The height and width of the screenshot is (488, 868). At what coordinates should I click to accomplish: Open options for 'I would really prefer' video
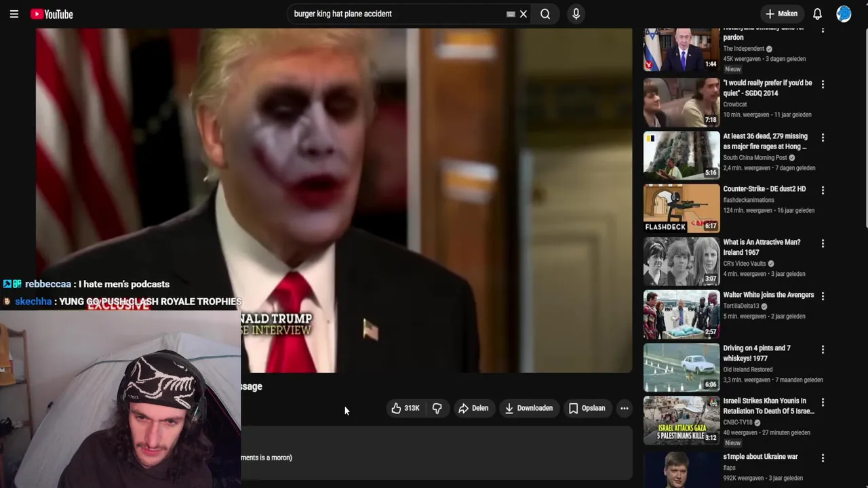pos(823,85)
